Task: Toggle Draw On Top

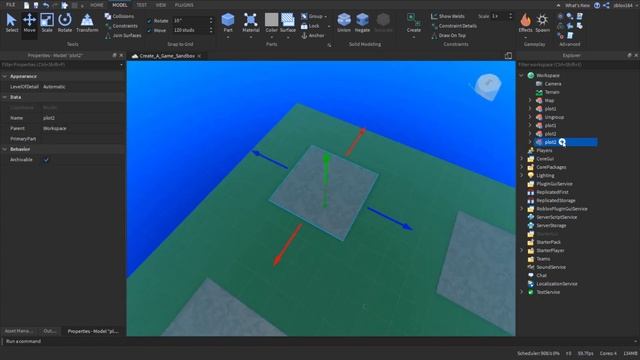Action: [448, 36]
